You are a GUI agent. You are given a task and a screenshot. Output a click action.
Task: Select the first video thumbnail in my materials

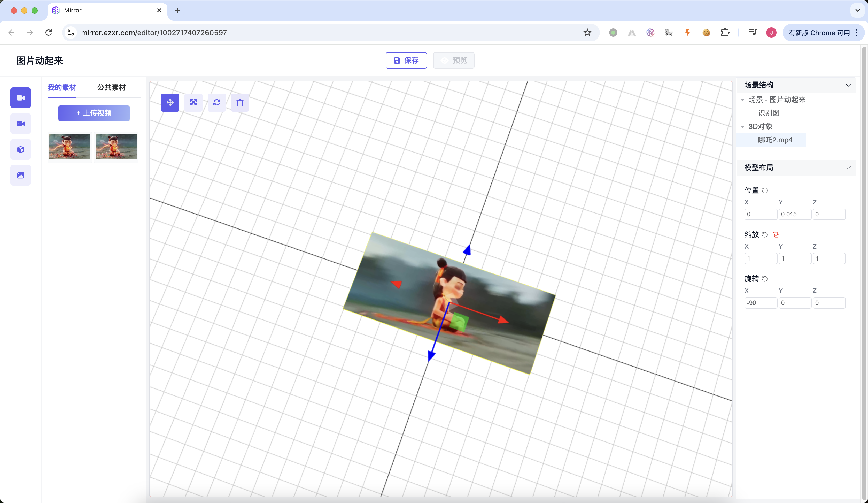(69, 146)
